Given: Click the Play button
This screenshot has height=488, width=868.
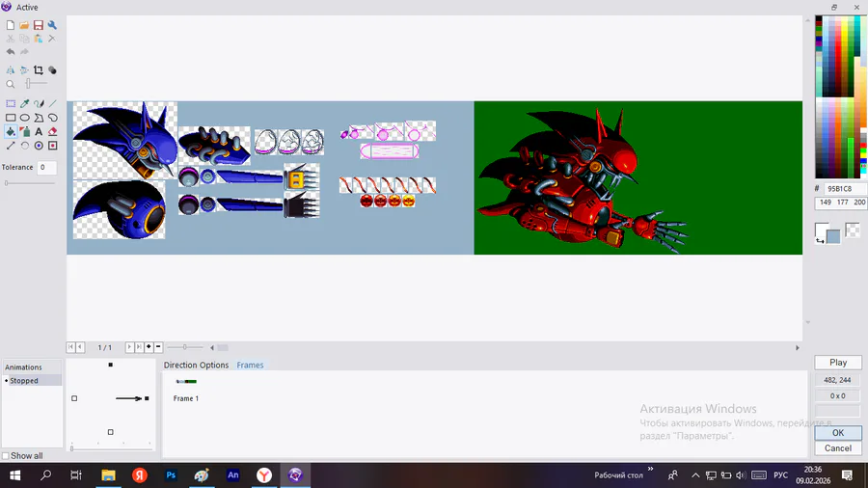Looking at the screenshot, I should click(837, 363).
